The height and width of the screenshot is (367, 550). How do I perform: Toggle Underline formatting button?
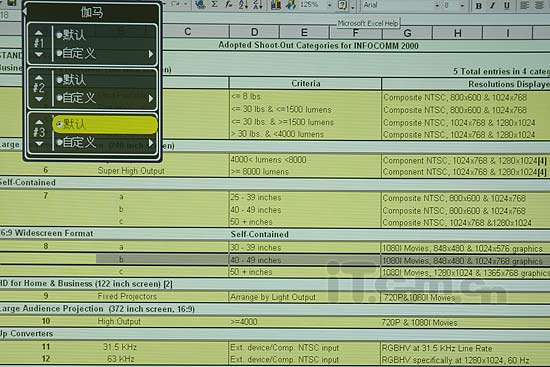click(507, 6)
